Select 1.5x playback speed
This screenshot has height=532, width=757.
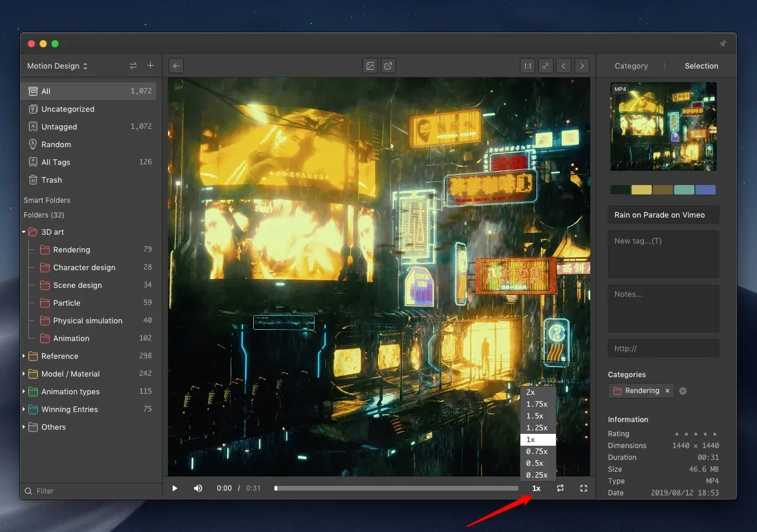click(538, 416)
